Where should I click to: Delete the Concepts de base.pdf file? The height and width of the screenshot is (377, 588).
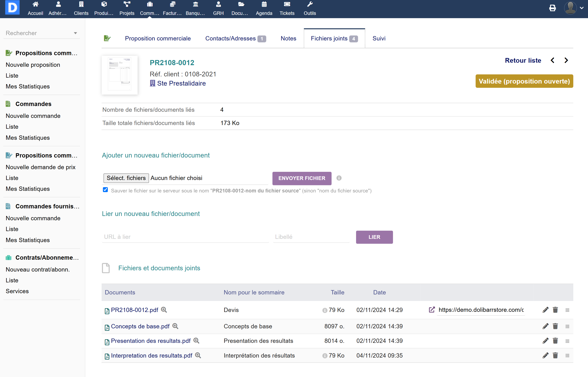[x=555, y=326]
